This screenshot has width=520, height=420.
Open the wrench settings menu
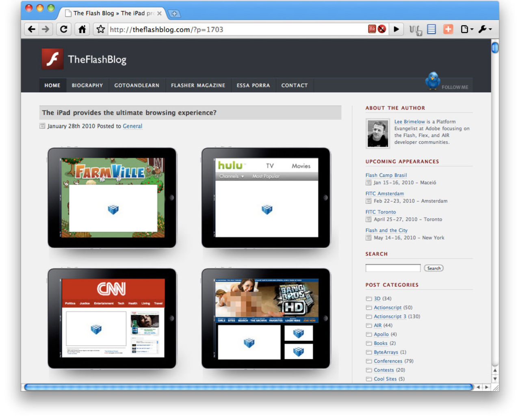pos(485,29)
